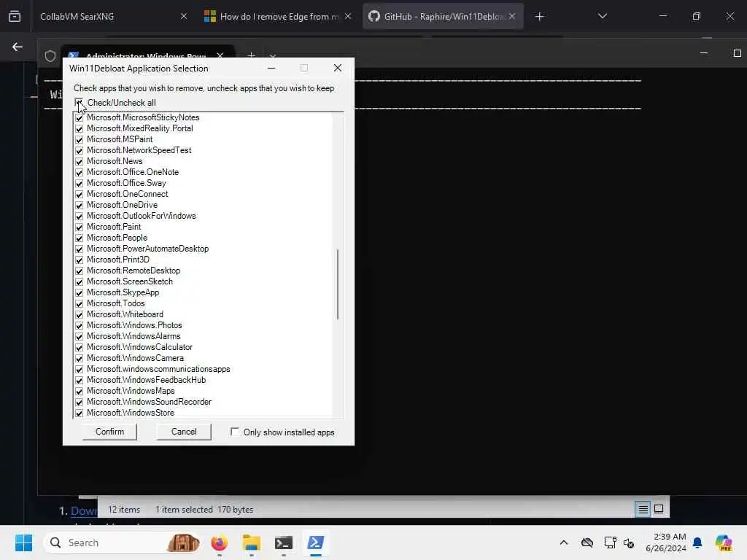Open the network display tray icon
747x560 pixels.
(x=610, y=542)
